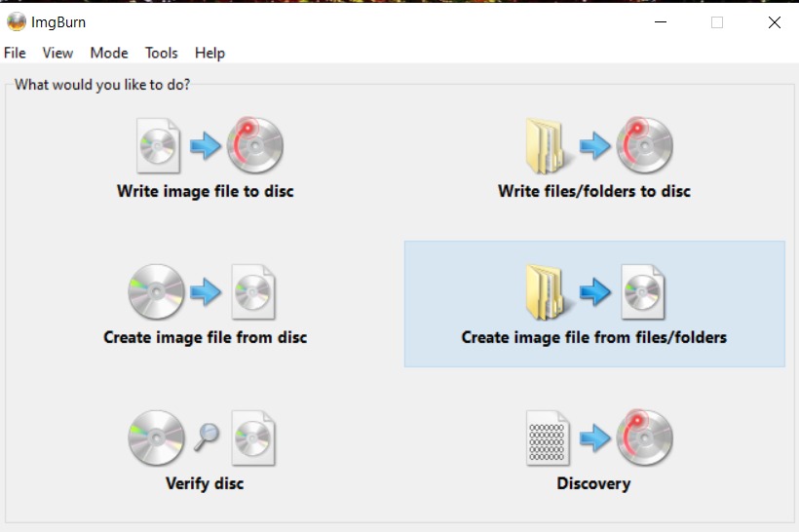
Task: Click the 'Write files/folders to disc' label
Action: tap(594, 191)
